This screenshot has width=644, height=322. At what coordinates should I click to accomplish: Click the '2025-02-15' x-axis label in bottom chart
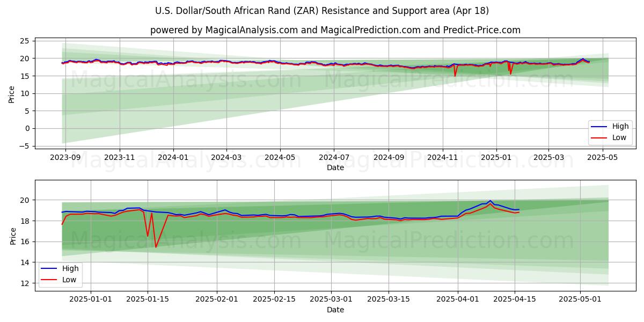274,299
